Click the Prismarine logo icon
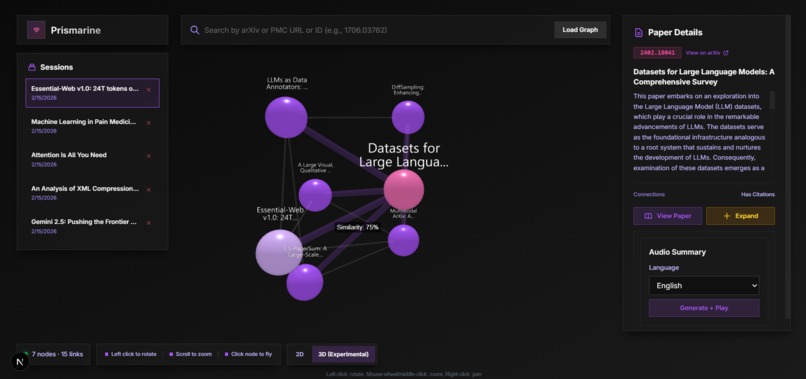 [36, 30]
